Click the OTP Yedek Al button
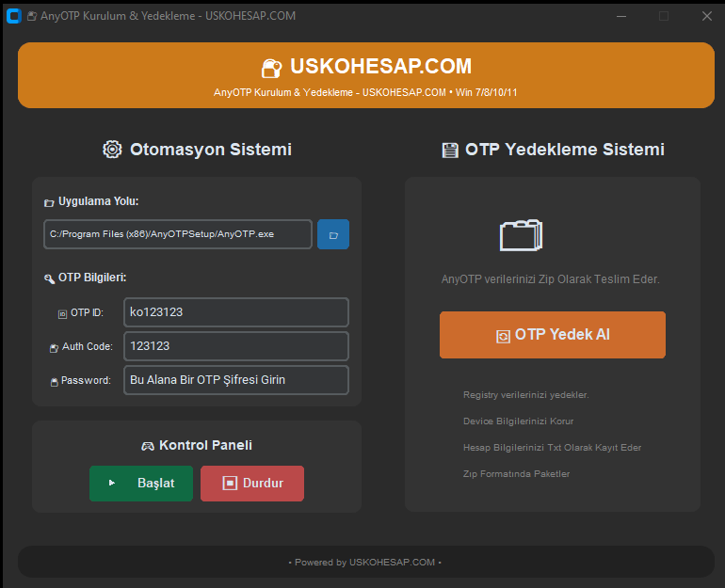The image size is (725, 588). 553,335
